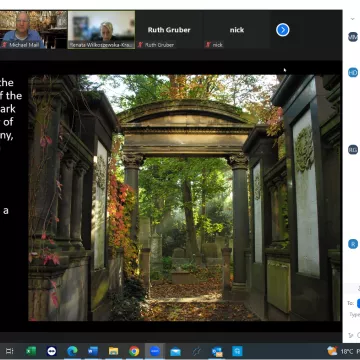The image size is (360, 360).
Task: Switch to Zoom on the taskbar
Action: coord(155,351)
